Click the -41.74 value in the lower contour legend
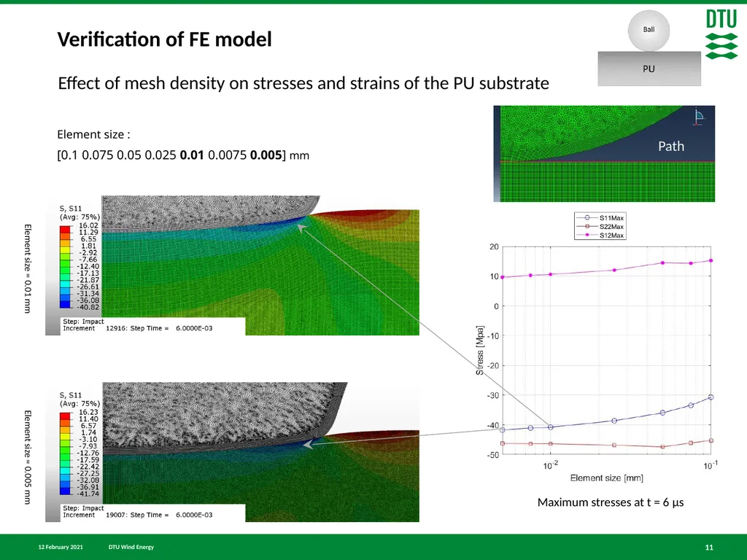 pyautogui.click(x=88, y=494)
